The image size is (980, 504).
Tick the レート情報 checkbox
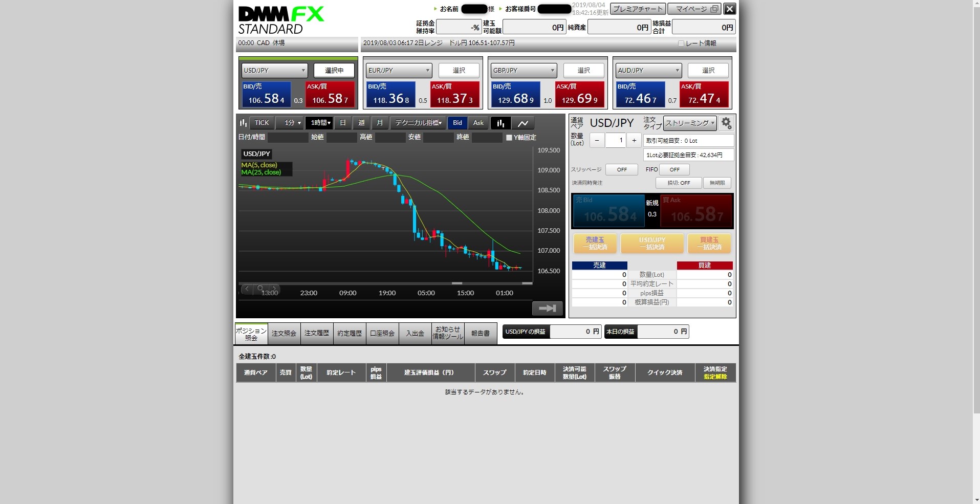[x=681, y=43]
